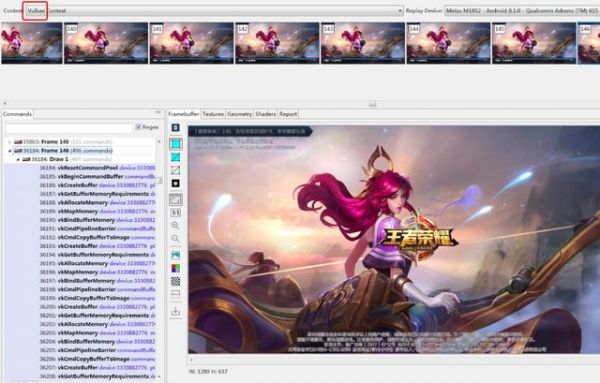The image size is (600, 383).
Task: Select the shaded render mode icon
Action: [x=176, y=144]
